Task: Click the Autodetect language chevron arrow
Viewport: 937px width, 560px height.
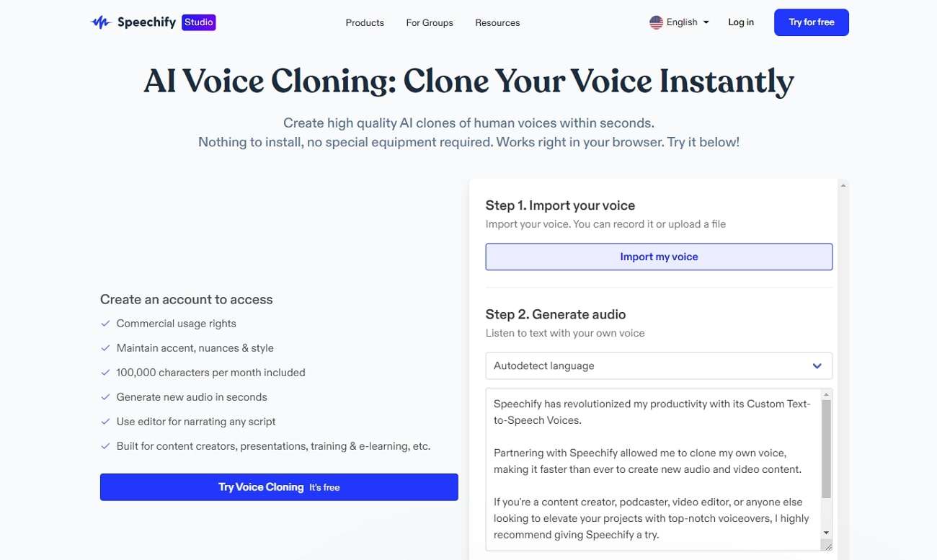Action: (x=817, y=366)
